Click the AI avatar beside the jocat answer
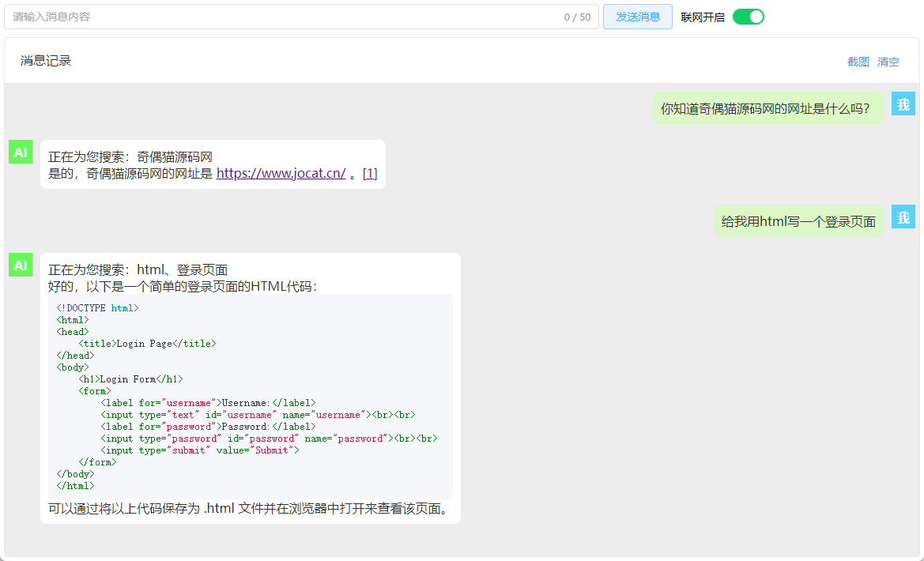Viewport: 924px width, 561px height. pos(21,152)
